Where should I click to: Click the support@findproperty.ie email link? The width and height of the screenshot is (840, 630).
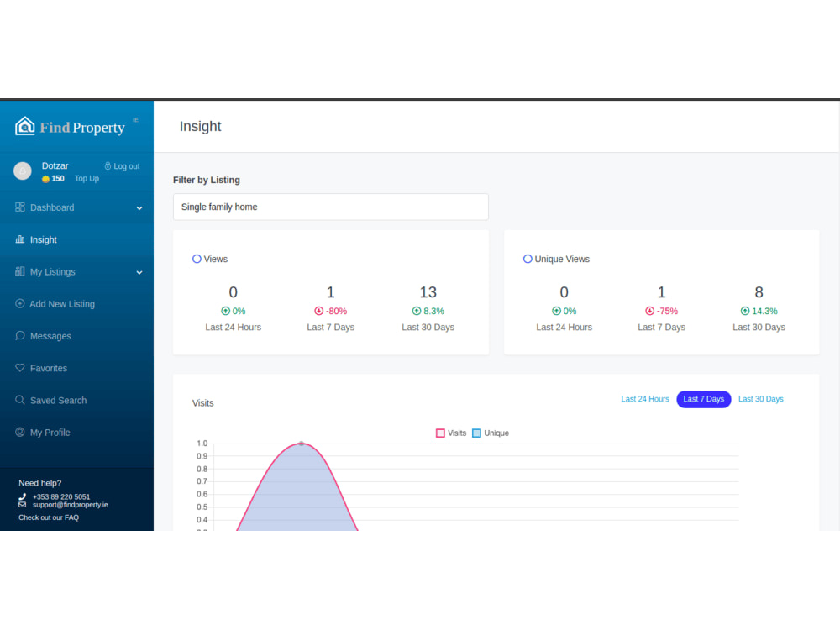pyautogui.click(x=71, y=505)
